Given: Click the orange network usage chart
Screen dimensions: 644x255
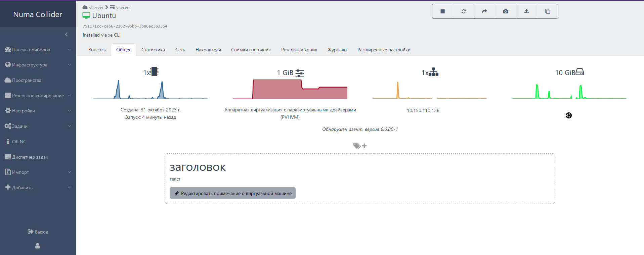Looking at the screenshot, I should click(x=430, y=90).
